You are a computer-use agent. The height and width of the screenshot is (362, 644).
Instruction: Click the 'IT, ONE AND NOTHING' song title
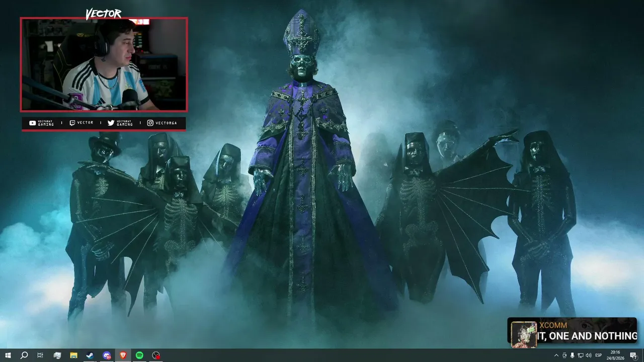click(587, 336)
